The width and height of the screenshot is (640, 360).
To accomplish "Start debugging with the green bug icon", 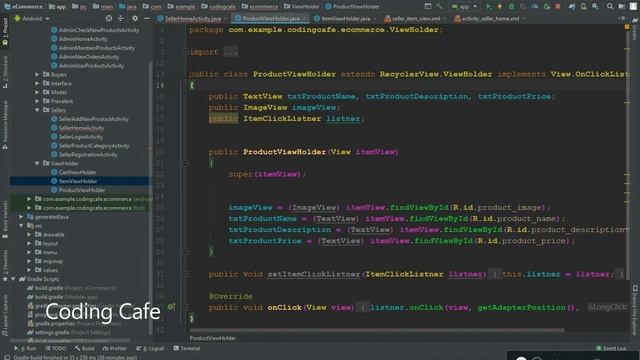I will point(511,7).
